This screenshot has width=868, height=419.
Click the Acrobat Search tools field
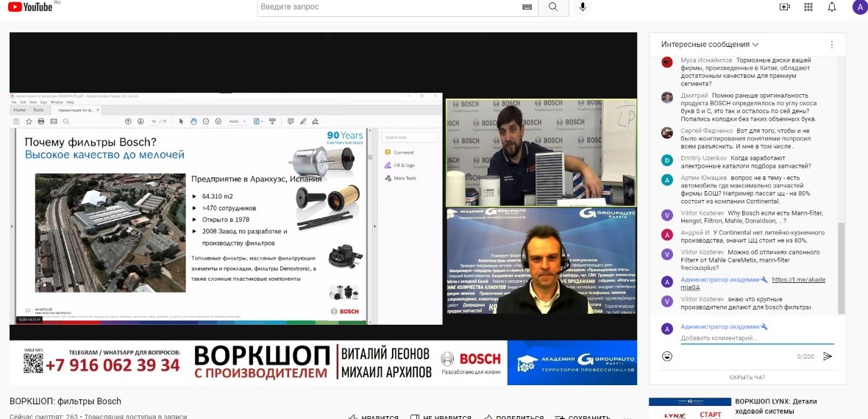(x=410, y=137)
